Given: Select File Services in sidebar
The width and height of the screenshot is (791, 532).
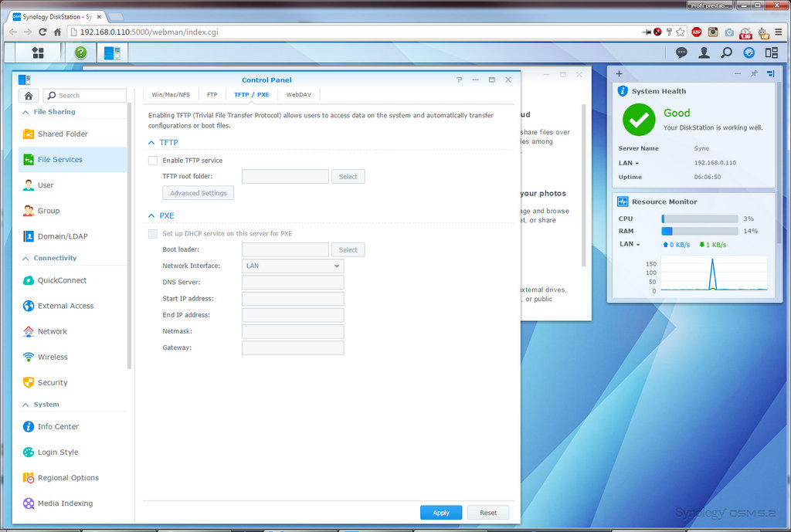Looking at the screenshot, I should (73, 160).
